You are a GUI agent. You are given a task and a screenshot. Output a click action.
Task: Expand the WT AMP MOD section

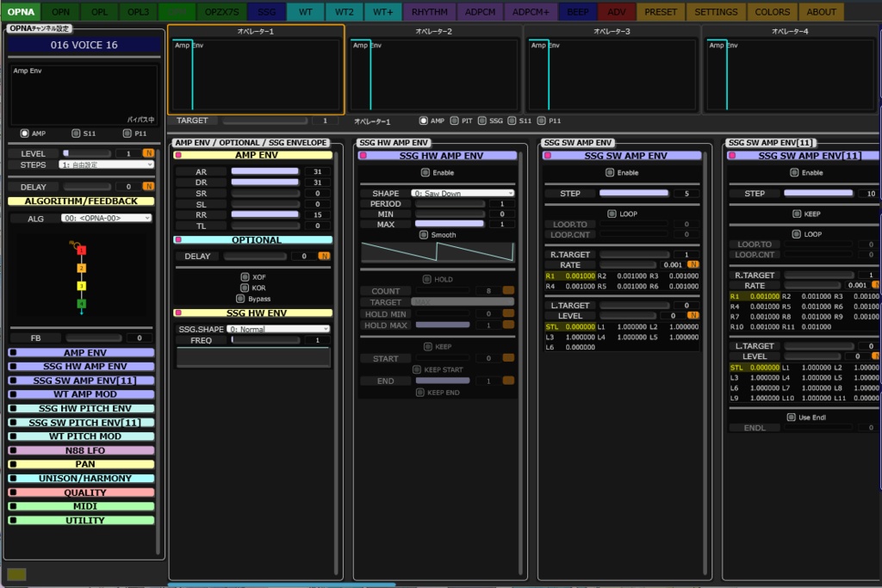pos(82,394)
